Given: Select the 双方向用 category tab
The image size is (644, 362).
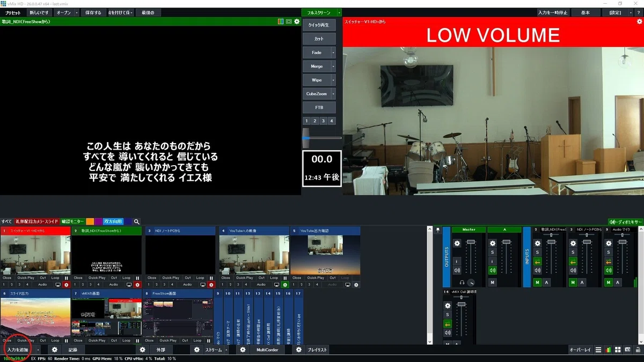Looking at the screenshot, I should point(113,221).
